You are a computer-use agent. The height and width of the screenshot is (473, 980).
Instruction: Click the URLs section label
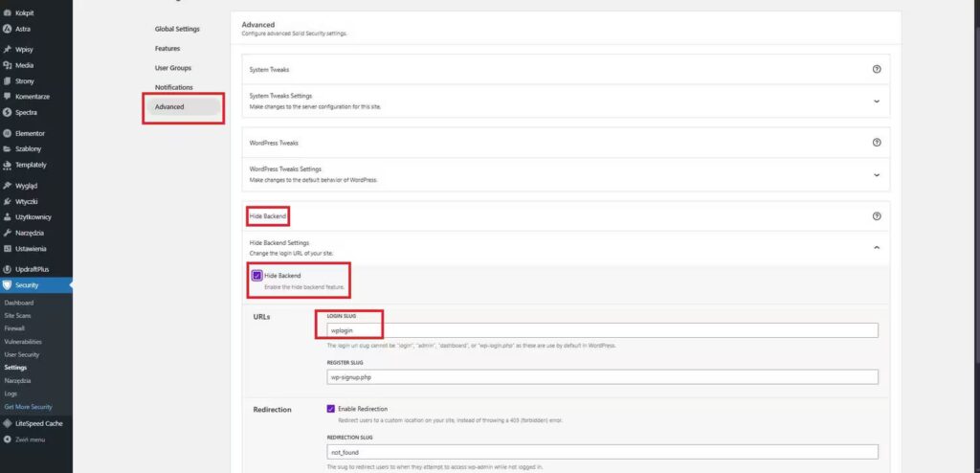[262, 317]
